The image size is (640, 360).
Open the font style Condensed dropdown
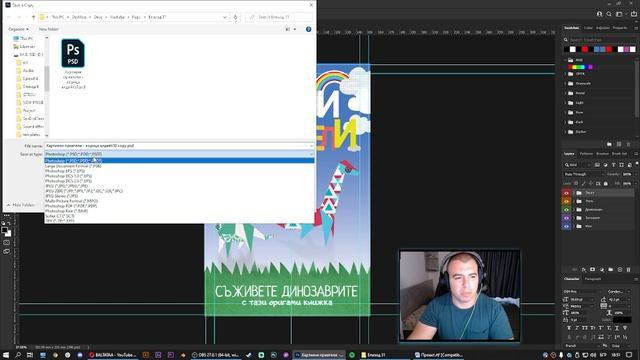(619, 292)
